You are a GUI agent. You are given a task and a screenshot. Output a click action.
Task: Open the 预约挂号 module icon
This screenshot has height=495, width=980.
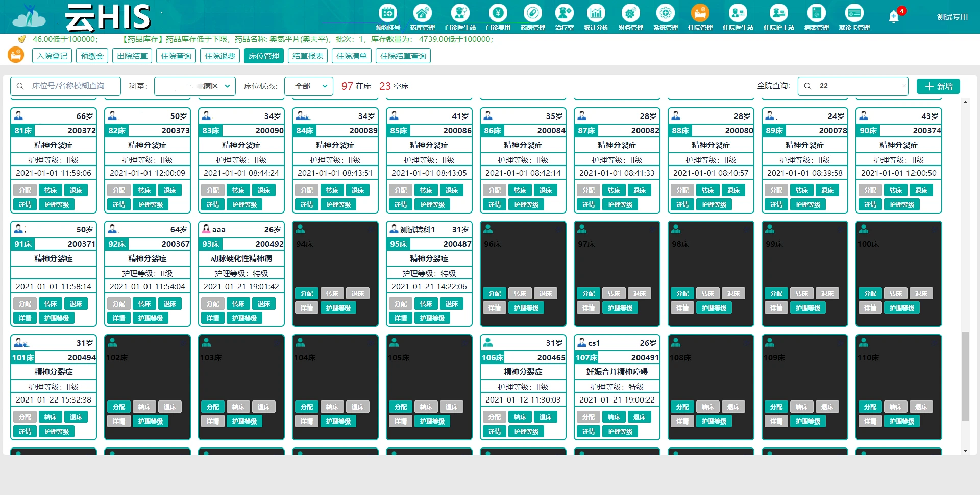point(387,14)
